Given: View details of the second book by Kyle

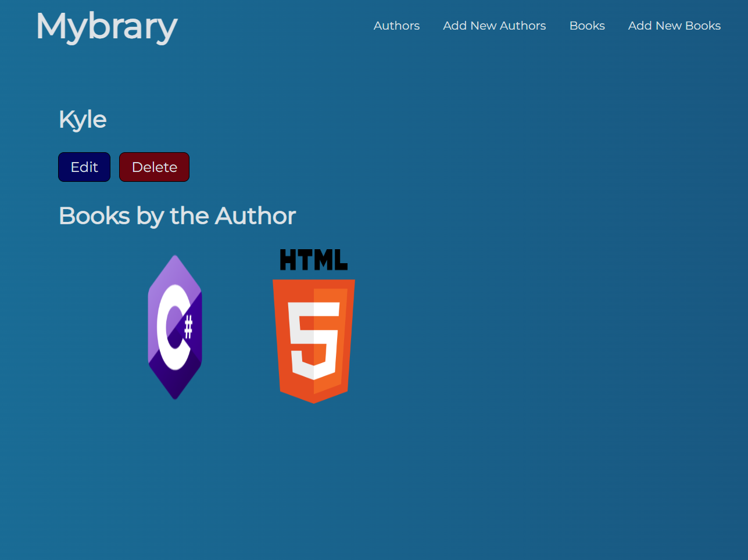Looking at the screenshot, I should point(314,327).
